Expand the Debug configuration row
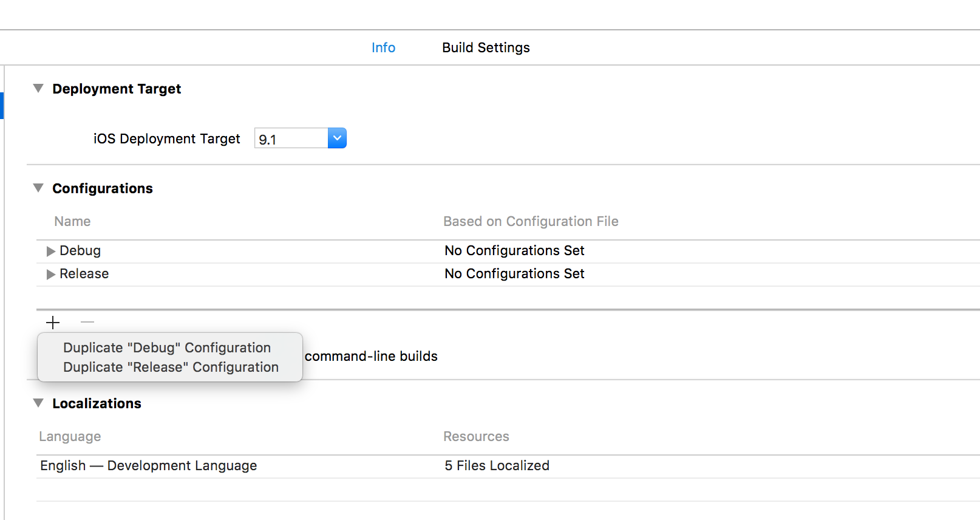Screen dimensions: 980x520 click(x=50, y=251)
